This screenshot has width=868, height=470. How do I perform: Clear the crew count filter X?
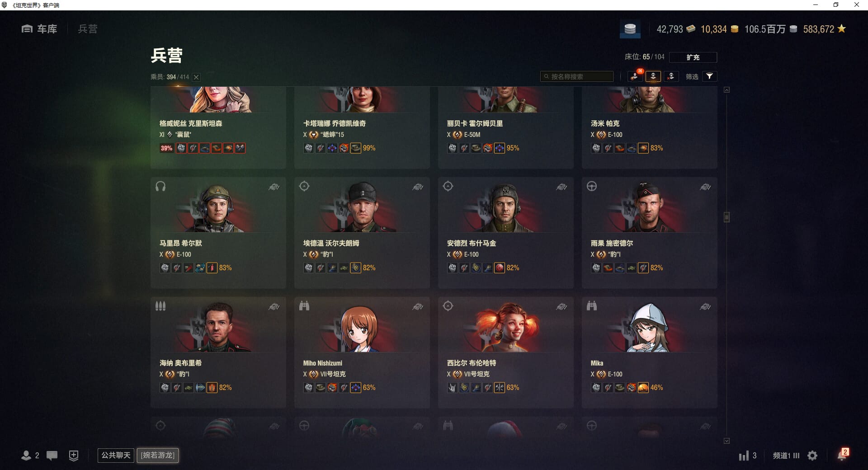[x=196, y=77]
